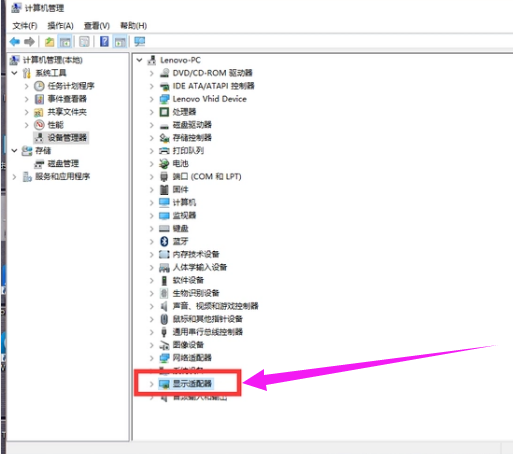Click the blue Help question mark icon
This screenshot has width=513, height=454.
point(104,42)
